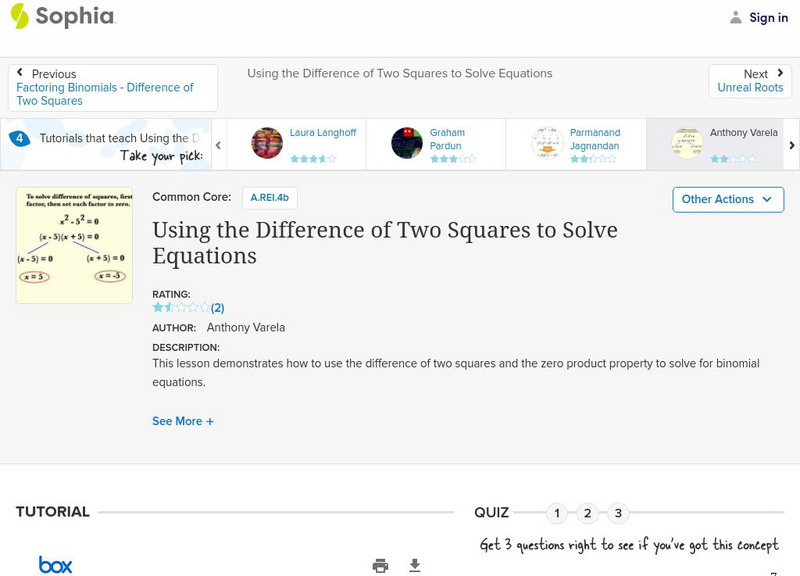Select quiz step circle 1
Viewport: 800px width, 576px height.
click(557, 512)
